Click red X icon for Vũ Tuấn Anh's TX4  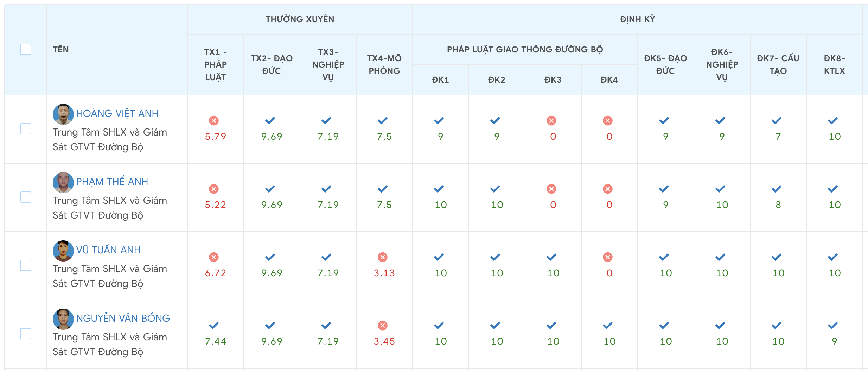point(383,257)
